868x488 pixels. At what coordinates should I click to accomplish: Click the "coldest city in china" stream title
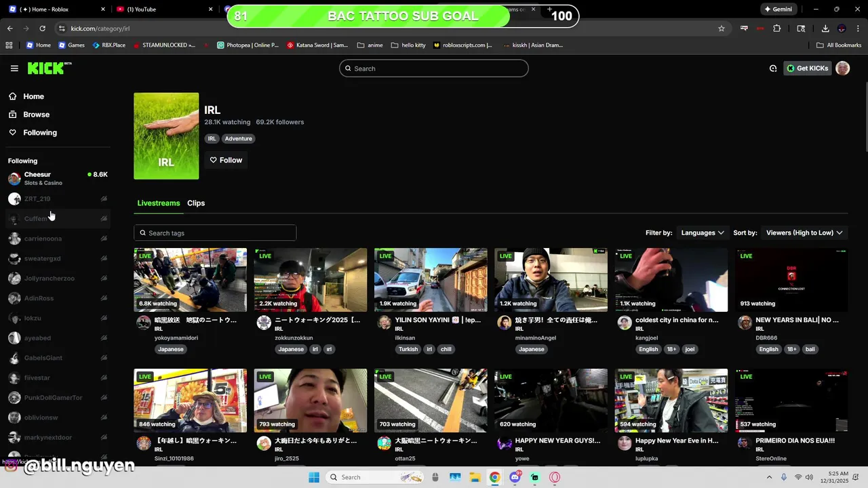tap(677, 320)
